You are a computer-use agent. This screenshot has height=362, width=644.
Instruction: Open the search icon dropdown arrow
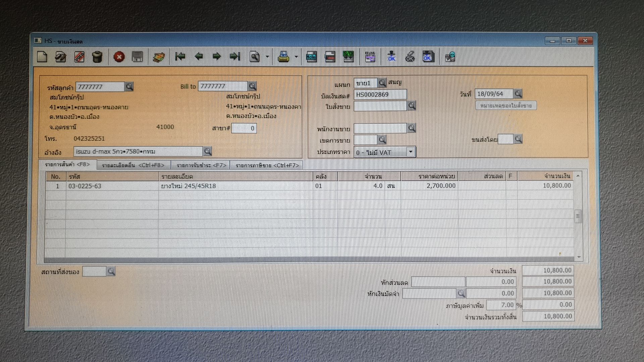[267, 57]
